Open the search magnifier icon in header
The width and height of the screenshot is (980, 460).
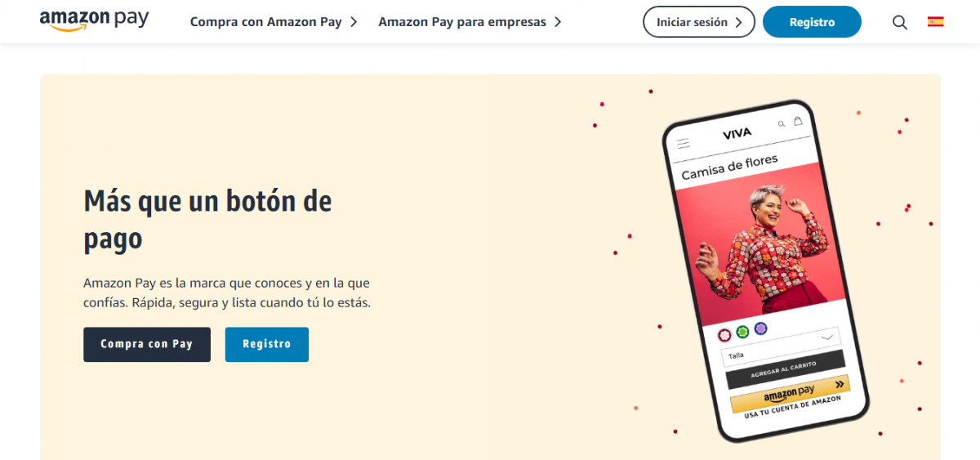click(x=900, y=23)
